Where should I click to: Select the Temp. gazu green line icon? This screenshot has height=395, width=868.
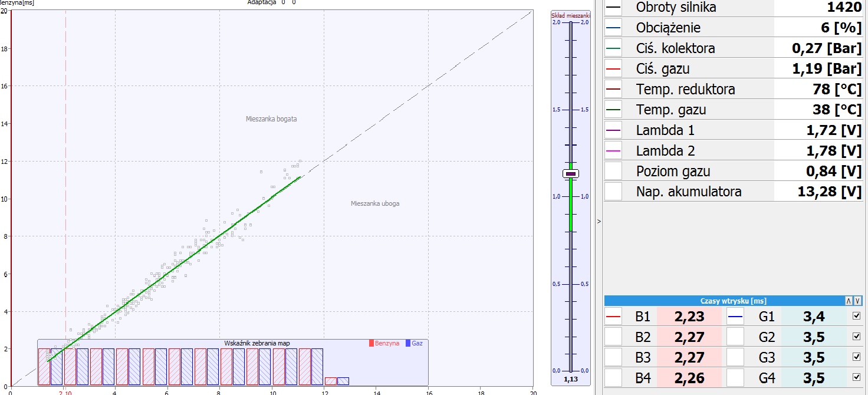pyautogui.click(x=613, y=110)
